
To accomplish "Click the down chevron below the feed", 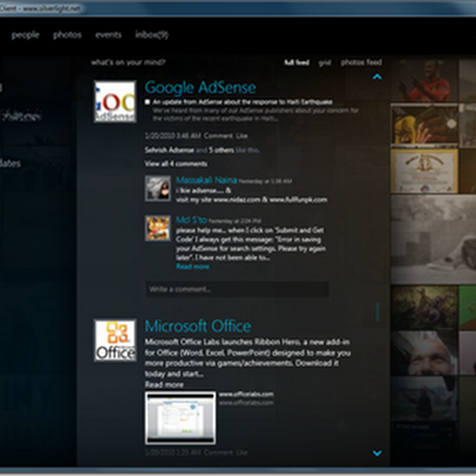I will click(377, 453).
